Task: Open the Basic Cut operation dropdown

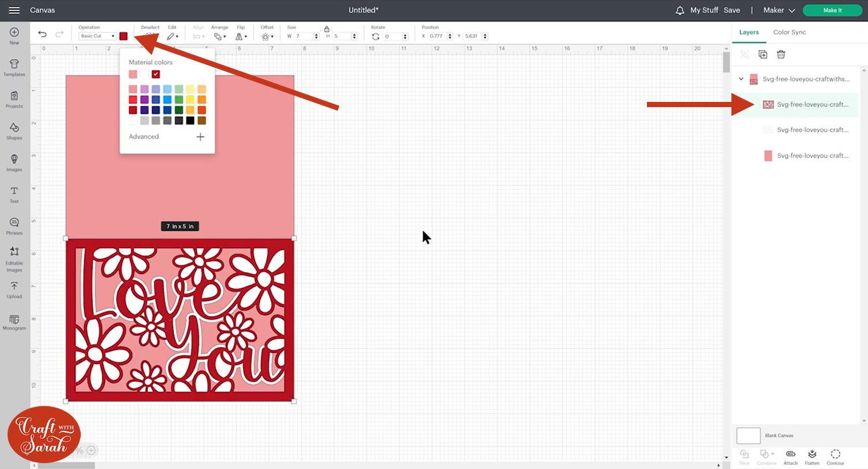Action: tap(97, 36)
